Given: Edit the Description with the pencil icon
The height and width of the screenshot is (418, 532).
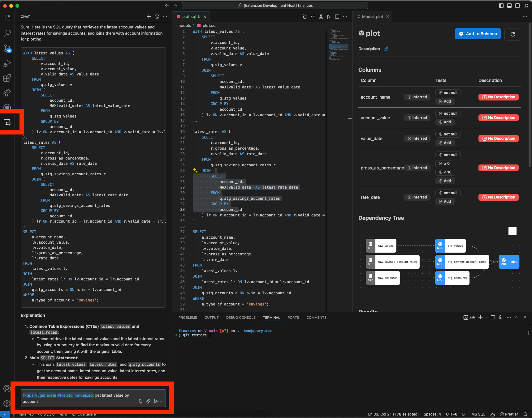Looking at the screenshot, I should coord(386,49).
